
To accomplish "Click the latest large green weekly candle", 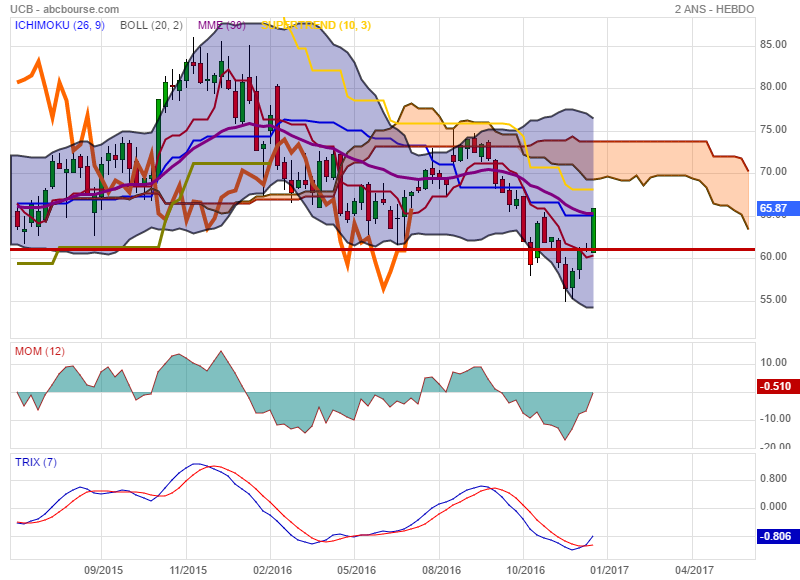I will coord(593,231).
